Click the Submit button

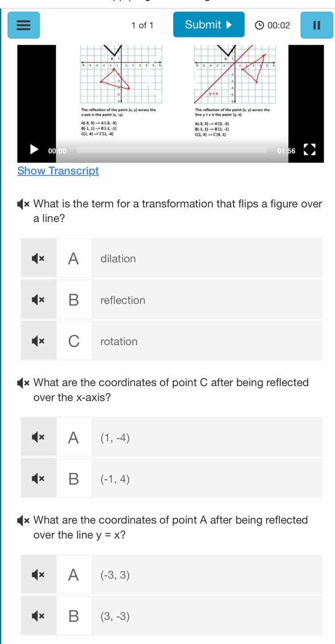[208, 25]
